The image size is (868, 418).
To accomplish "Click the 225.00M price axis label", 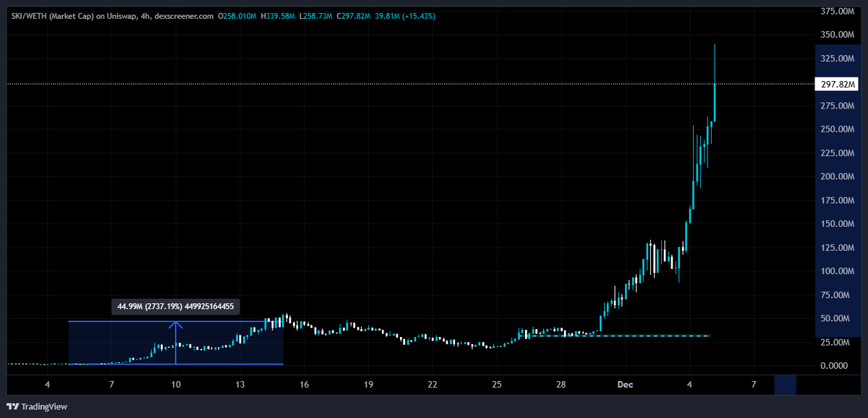I will (838, 153).
